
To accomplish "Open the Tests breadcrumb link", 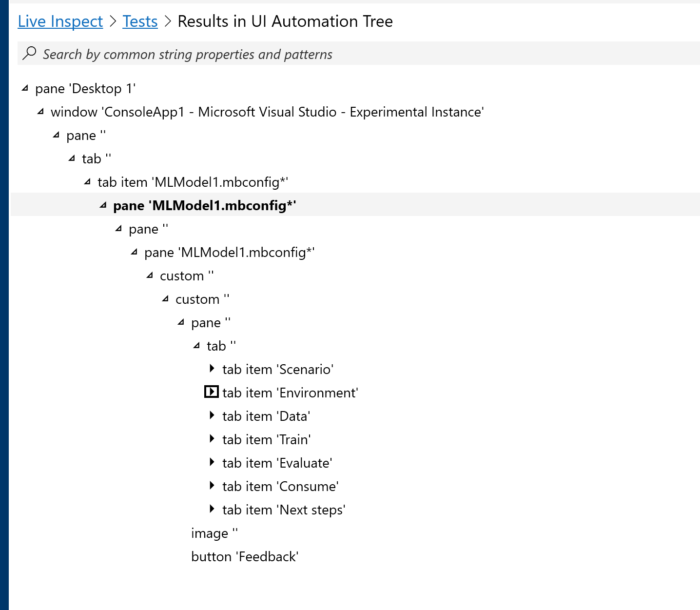I will tap(140, 21).
